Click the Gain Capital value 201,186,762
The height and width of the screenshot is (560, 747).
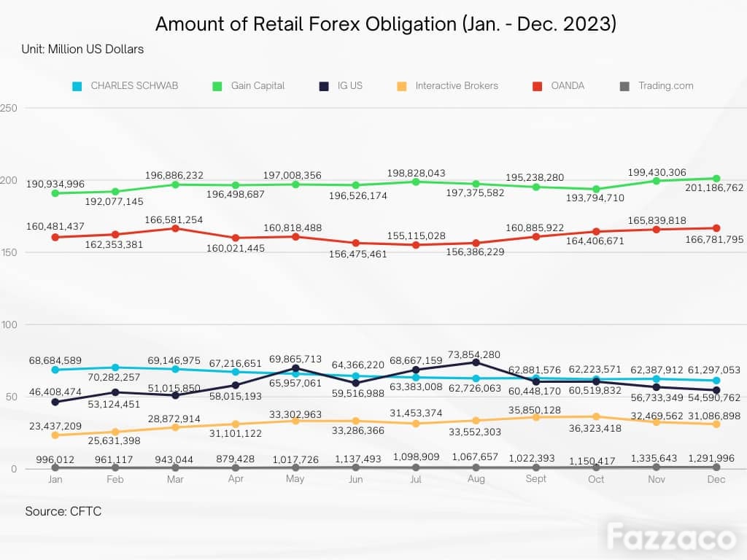point(714,187)
